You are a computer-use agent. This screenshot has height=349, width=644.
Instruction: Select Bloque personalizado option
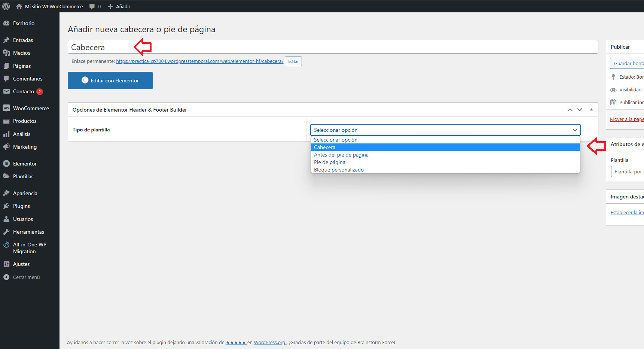[x=445, y=170]
